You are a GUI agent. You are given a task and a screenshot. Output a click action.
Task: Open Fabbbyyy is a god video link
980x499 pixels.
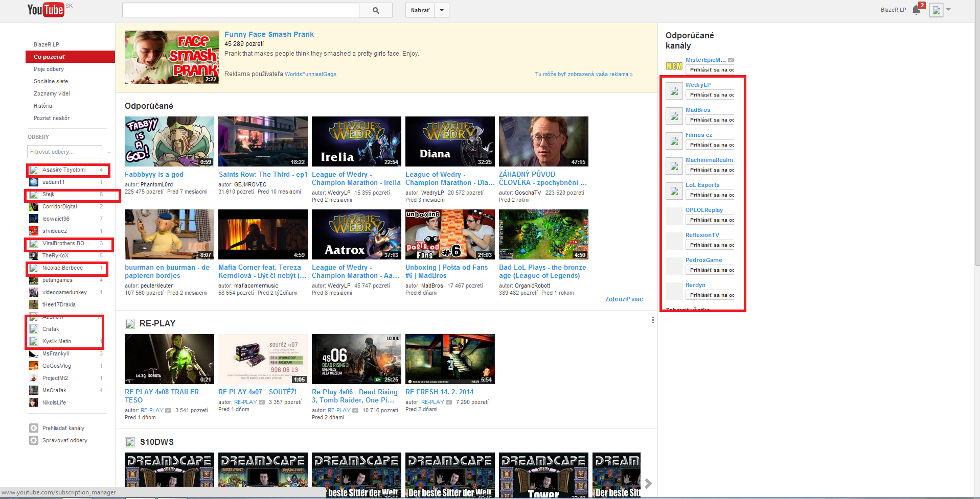click(x=154, y=174)
